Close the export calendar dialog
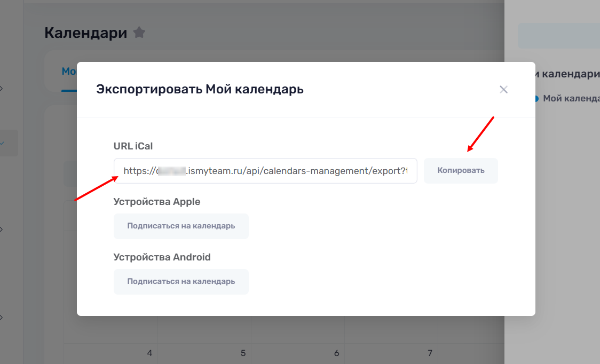This screenshot has height=364, width=600. tap(503, 90)
